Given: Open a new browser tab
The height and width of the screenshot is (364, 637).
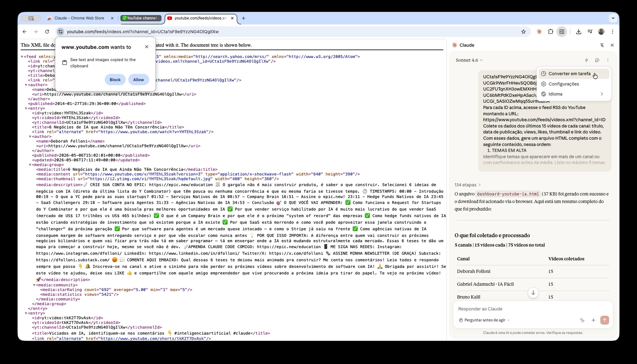Looking at the screenshot, I should (x=244, y=18).
